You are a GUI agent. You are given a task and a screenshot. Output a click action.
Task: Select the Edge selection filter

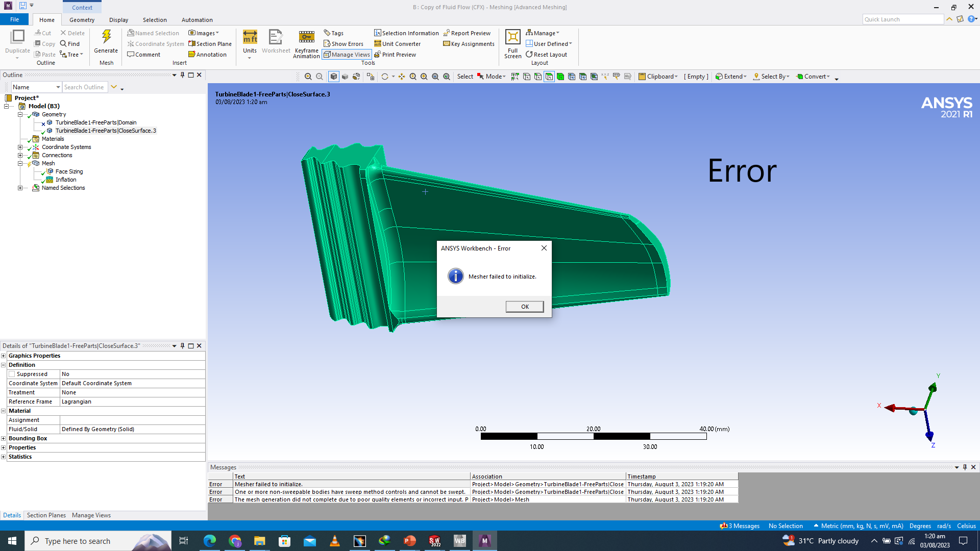point(538,77)
